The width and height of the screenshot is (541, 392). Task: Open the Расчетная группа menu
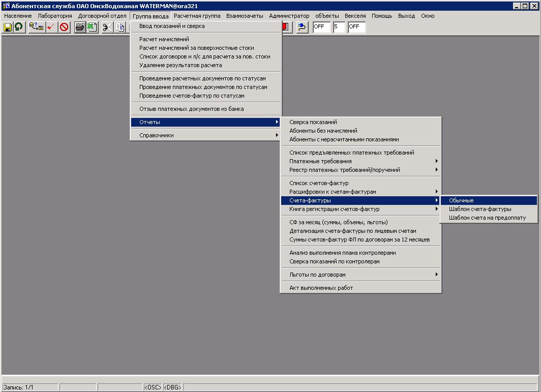[x=197, y=16]
